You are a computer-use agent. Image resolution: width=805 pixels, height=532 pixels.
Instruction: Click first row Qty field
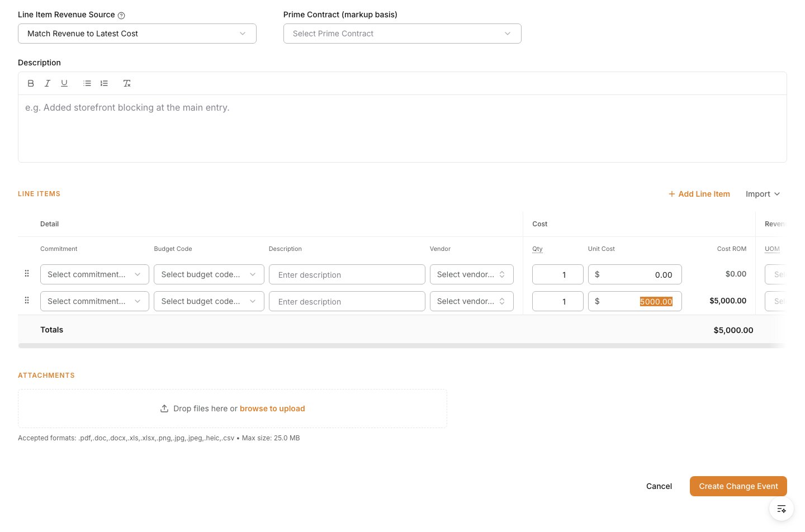(x=558, y=274)
